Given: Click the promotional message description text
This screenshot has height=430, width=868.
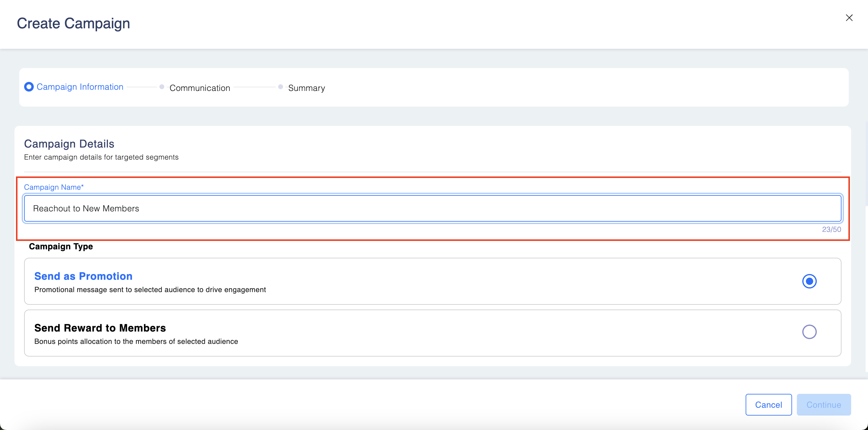Looking at the screenshot, I should (150, 290).
